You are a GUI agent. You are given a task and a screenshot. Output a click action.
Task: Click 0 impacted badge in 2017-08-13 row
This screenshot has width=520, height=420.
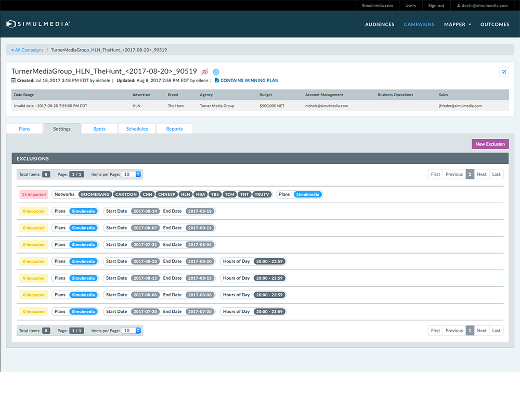click(33, 278)
